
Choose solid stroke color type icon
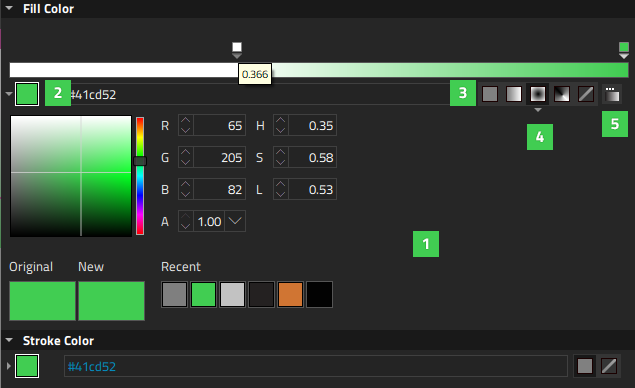point(585,366)
